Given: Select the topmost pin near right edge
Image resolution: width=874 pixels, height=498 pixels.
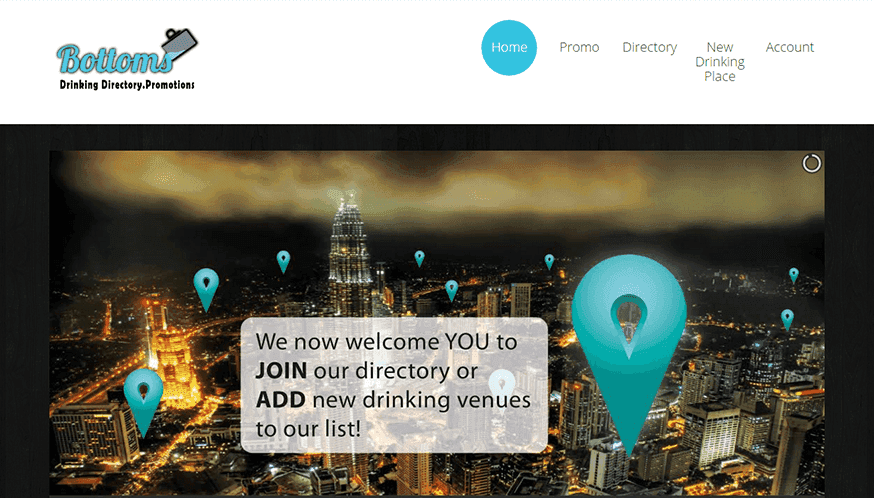Looking at the screenshot, I should pos(794,275).
